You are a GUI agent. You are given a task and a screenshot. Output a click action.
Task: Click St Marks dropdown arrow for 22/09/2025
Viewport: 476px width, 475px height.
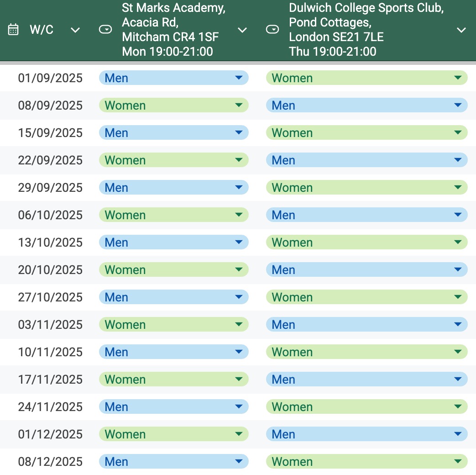click(x=238, y=160)
